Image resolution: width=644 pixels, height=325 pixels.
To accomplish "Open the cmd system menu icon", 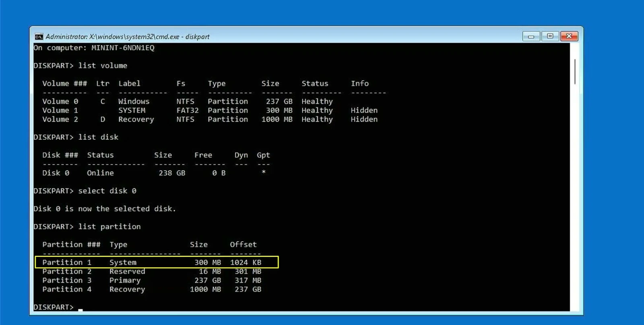I will (39, 37).
